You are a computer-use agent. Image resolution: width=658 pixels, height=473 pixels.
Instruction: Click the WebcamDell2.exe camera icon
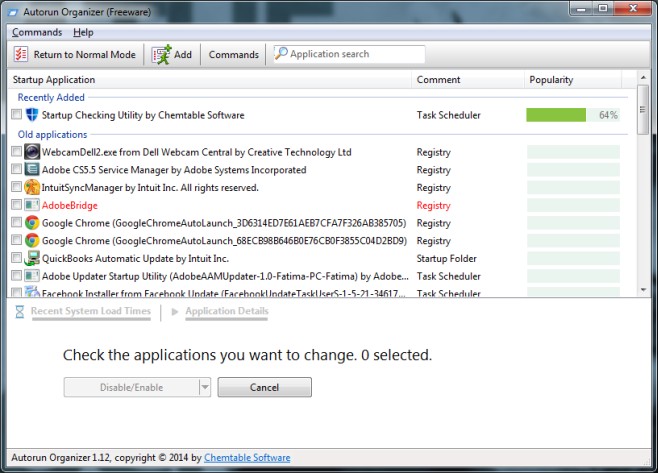[x=32, y=152]
